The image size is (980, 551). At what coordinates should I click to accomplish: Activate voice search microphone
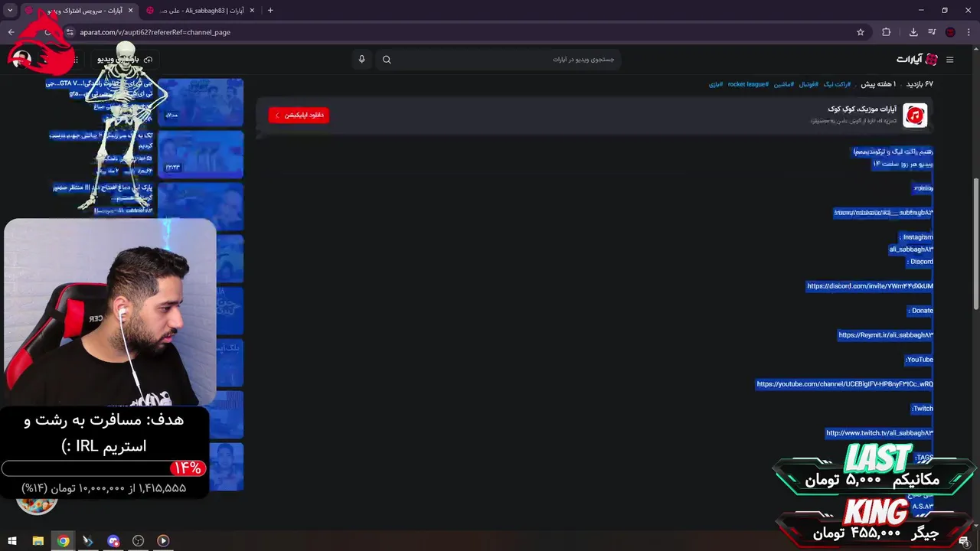(x=362, y=60)
